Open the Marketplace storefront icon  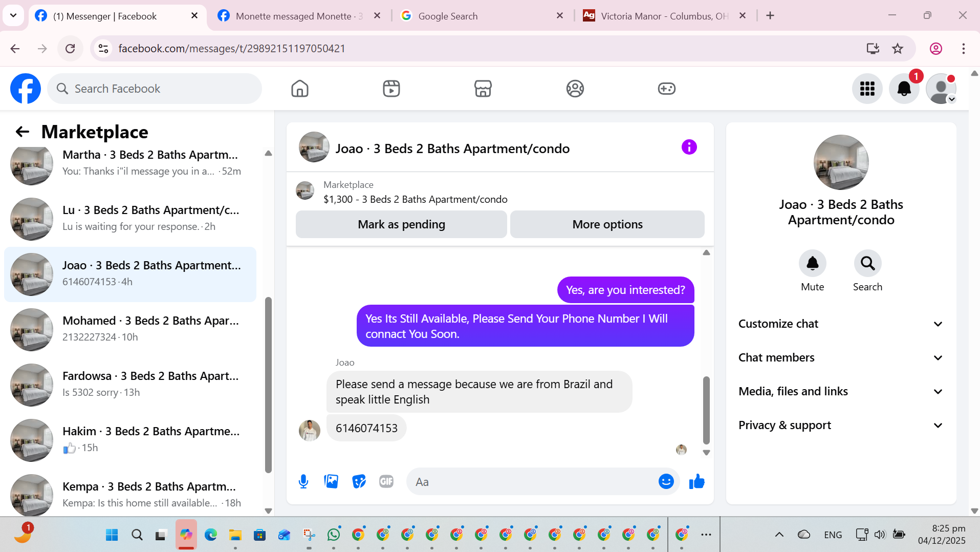483,89
